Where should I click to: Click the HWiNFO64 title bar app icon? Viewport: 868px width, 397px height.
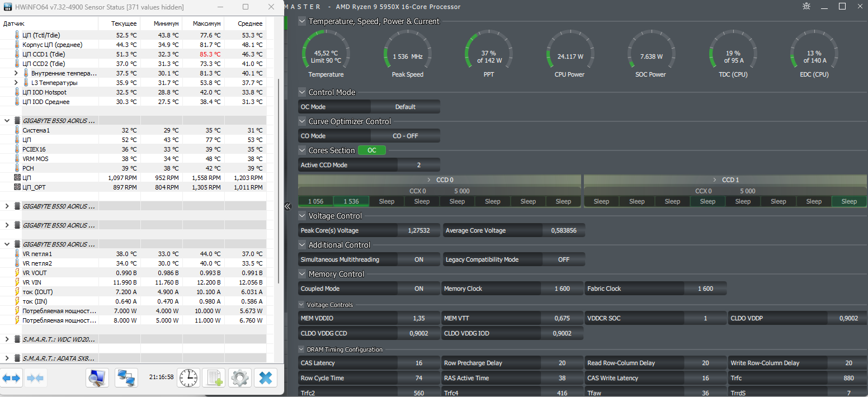7,7
